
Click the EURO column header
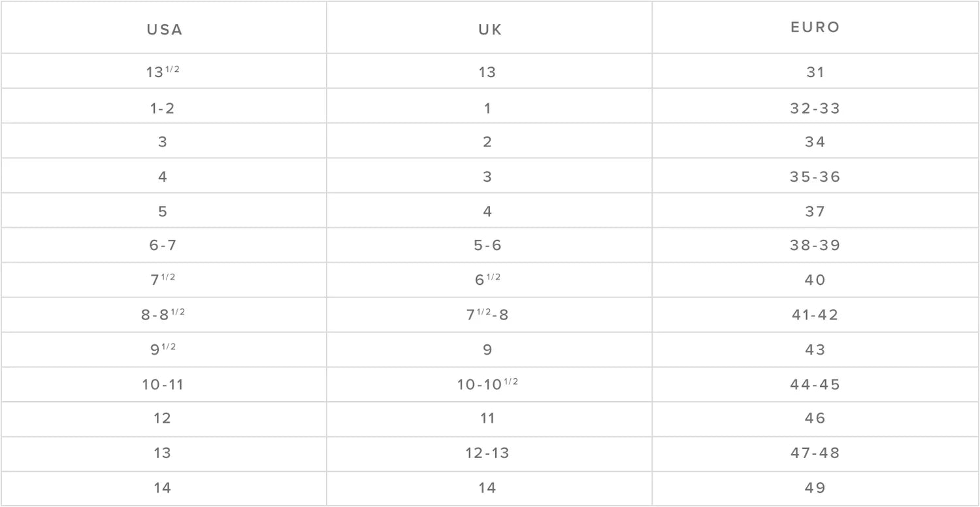815,27
